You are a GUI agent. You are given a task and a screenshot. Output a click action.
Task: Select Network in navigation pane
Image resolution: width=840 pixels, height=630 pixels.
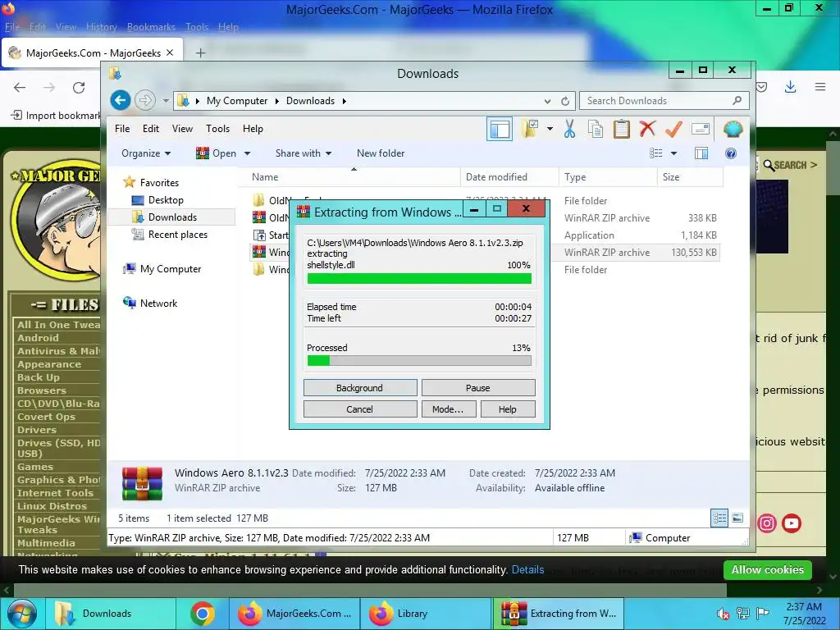(158, 304)
